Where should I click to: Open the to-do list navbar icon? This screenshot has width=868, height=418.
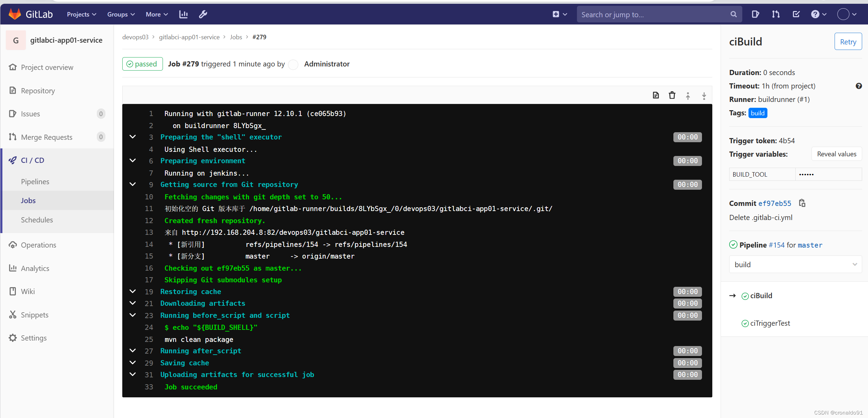pos(796,14)
